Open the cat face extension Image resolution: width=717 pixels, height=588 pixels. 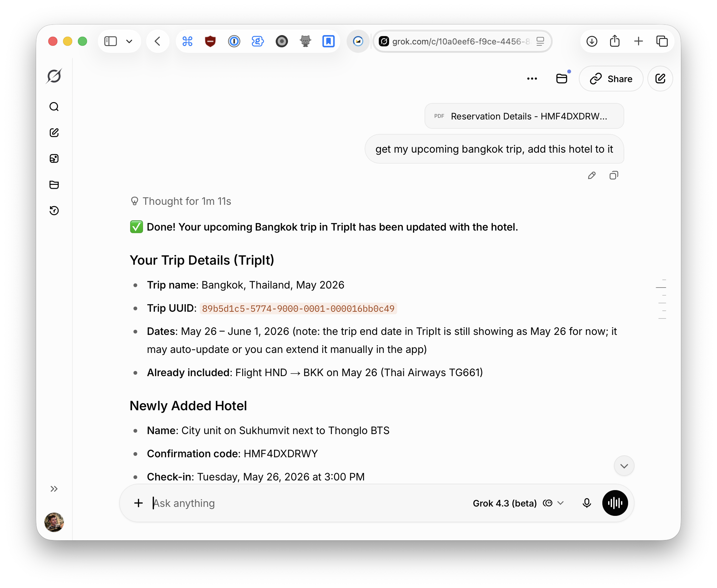point(305,41)
